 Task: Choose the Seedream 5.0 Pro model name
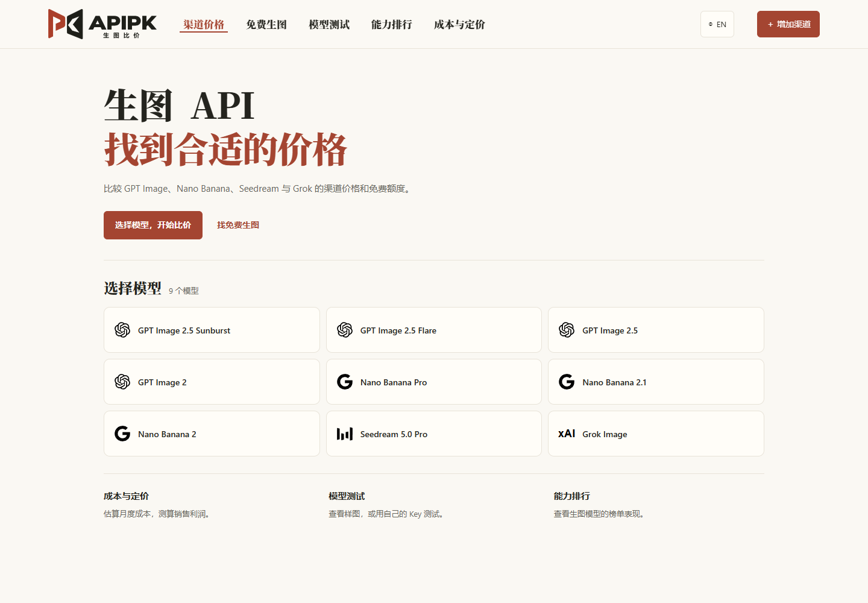pyautogui.click(x=394, y=434)
